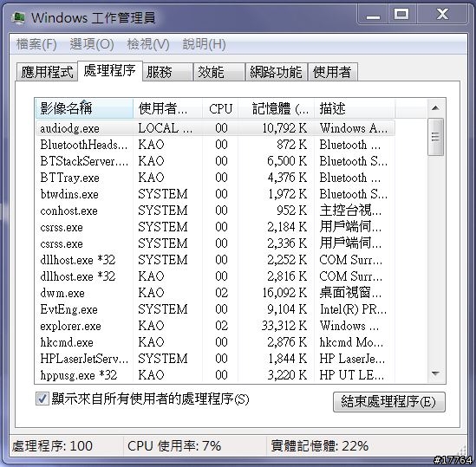Toggle 顯示來自所有使用者的處理程序 checkbox

click(42, 399)
